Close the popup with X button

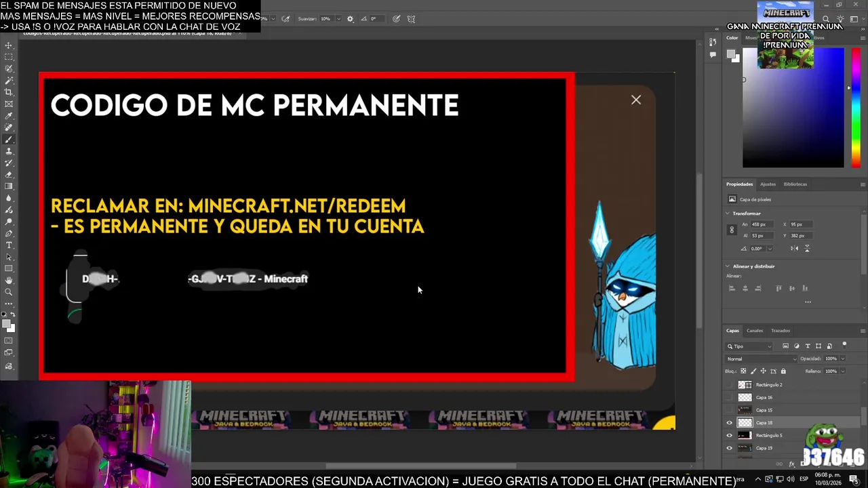coord(636,100)
